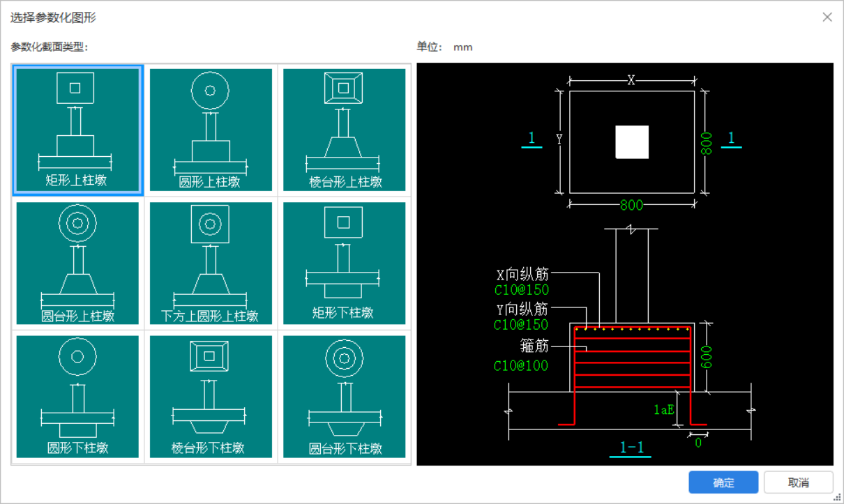Choose the 圆台形上柱墩 thumbnail

(x=77, y=264)
